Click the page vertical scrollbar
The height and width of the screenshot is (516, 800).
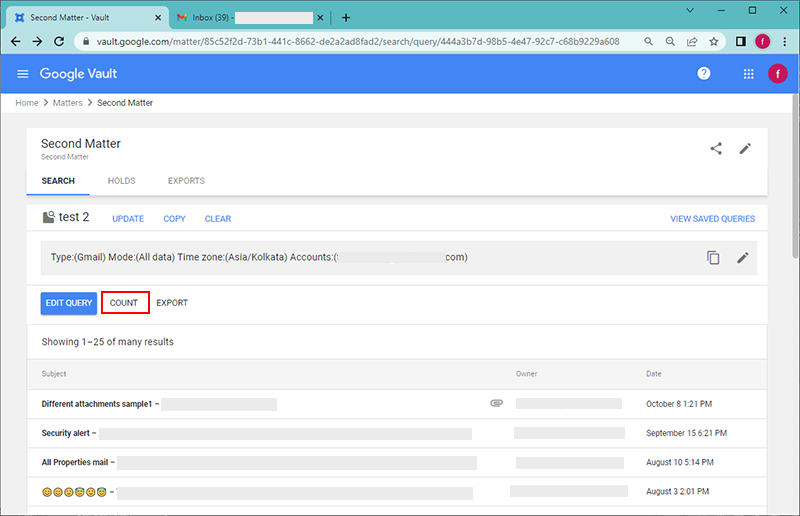click(x=795, y=176)
